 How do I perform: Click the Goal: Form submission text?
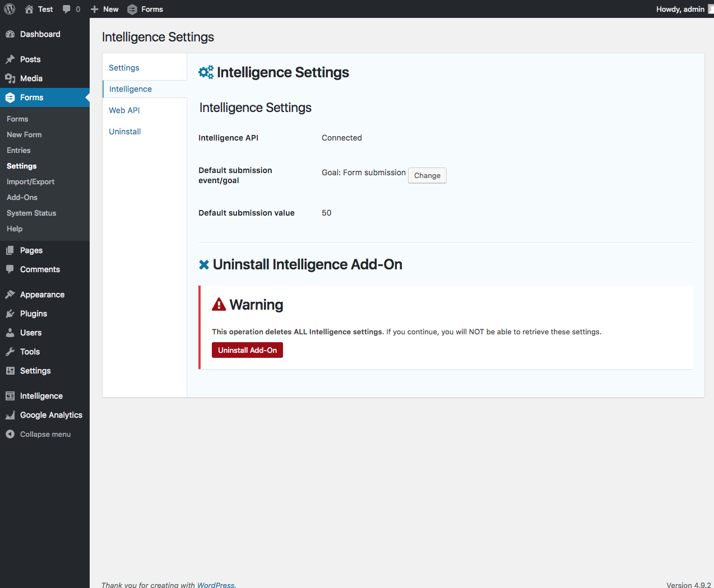pos(364,172)
